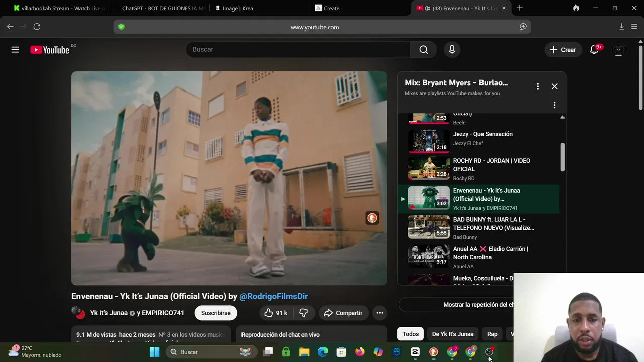Screen dimensions: 644x362
Task: Click the video player to pause
Action: [229, 178]
